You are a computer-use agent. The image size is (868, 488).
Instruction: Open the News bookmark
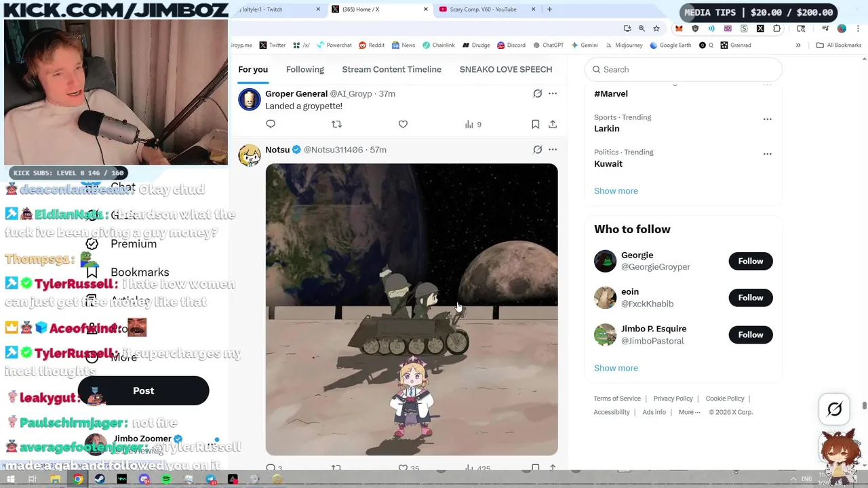pyautogui.click(x=403, y=45)
